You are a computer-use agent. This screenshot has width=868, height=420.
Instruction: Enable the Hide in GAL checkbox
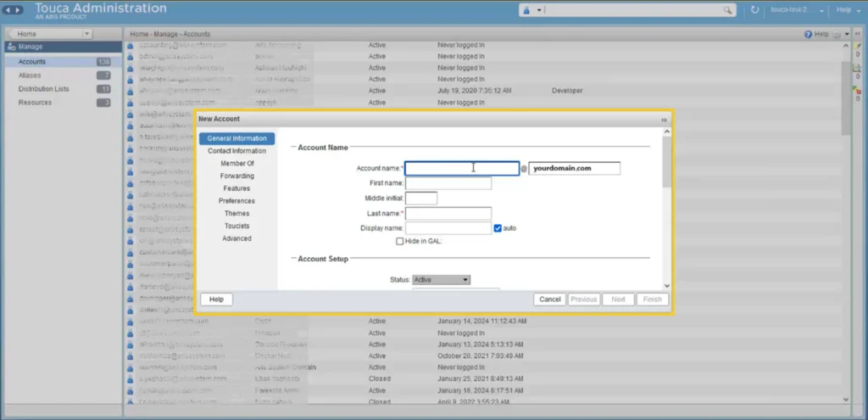click(400, 242)
